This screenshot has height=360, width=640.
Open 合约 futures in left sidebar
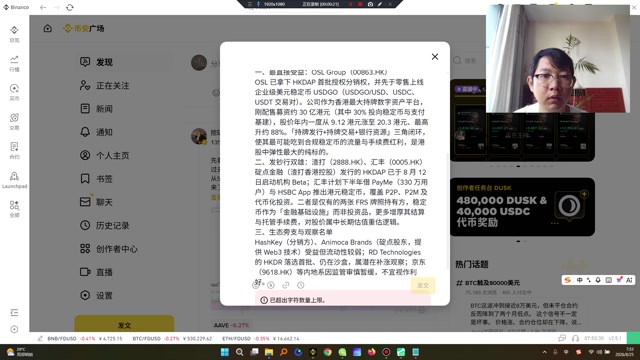coord(14,151)
